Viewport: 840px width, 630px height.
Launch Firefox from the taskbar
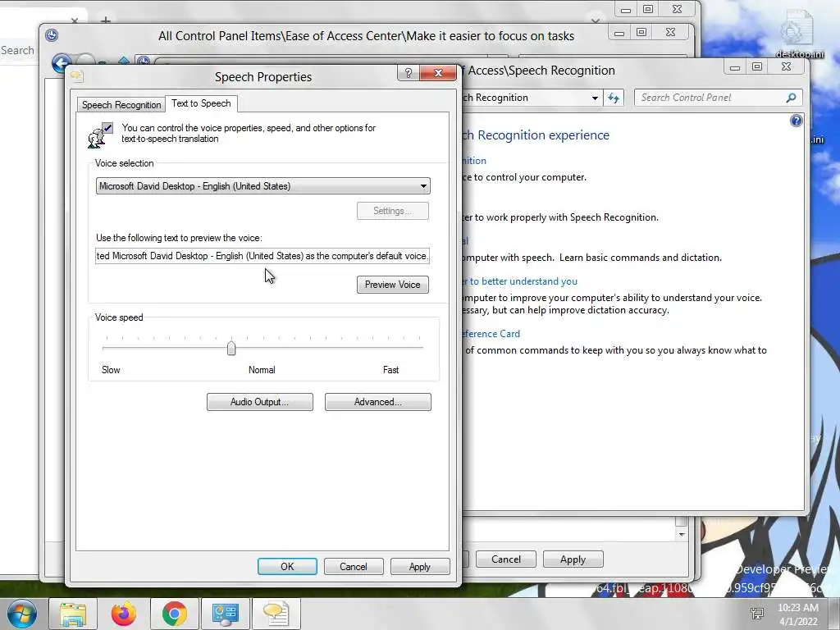(x=124, y=614)
